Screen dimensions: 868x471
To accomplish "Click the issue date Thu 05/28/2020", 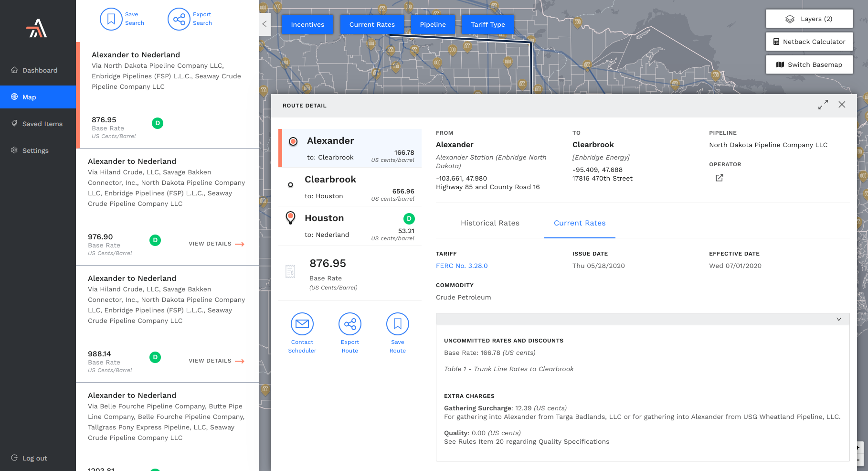I will coord(599,266).
